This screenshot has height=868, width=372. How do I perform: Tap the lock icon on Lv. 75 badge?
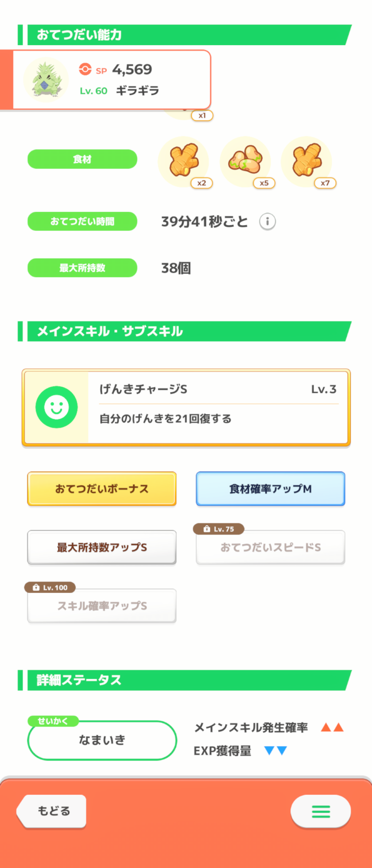coord(207,529)
